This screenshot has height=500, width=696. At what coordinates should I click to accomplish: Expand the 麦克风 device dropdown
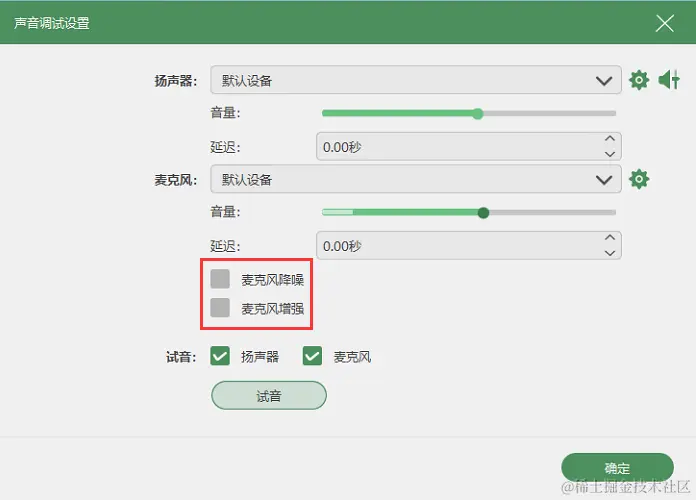click(415, 179)
